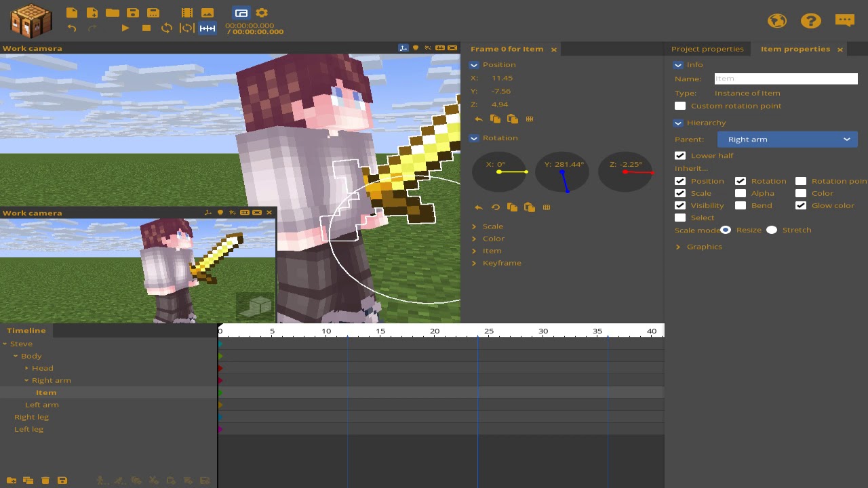
Task: Enable inherit Alpha checkbox
Action: coord(741,193)
